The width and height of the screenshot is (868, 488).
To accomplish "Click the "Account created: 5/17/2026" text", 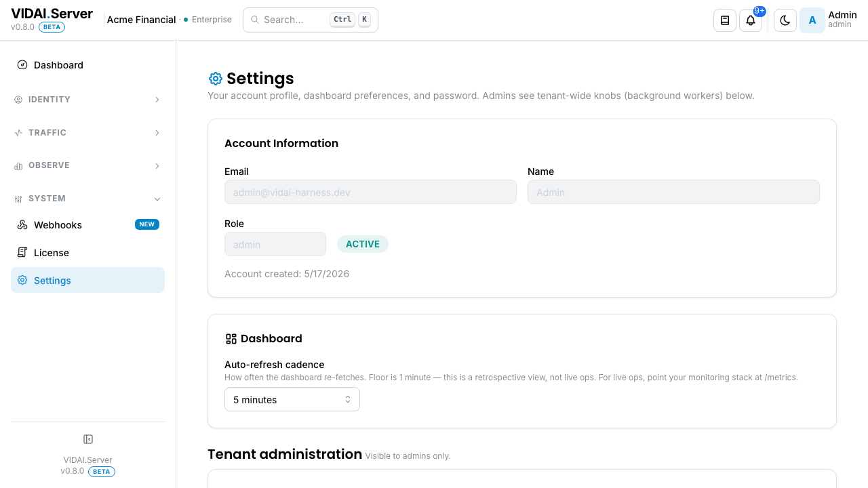I will click(287, 274).
